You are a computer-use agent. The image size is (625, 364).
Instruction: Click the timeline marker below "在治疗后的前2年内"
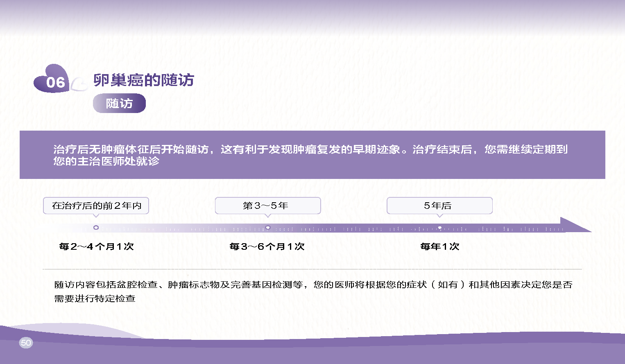click(96, 227)
